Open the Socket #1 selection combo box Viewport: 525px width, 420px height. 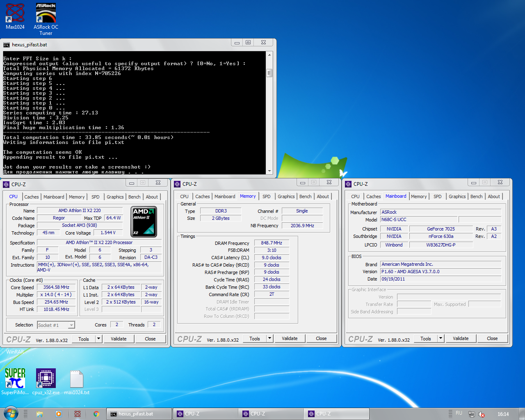coord(56,325)
